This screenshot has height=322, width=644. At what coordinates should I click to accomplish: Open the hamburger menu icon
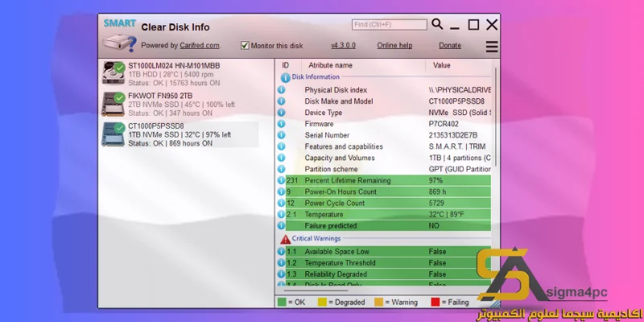(x=492, y=47)
